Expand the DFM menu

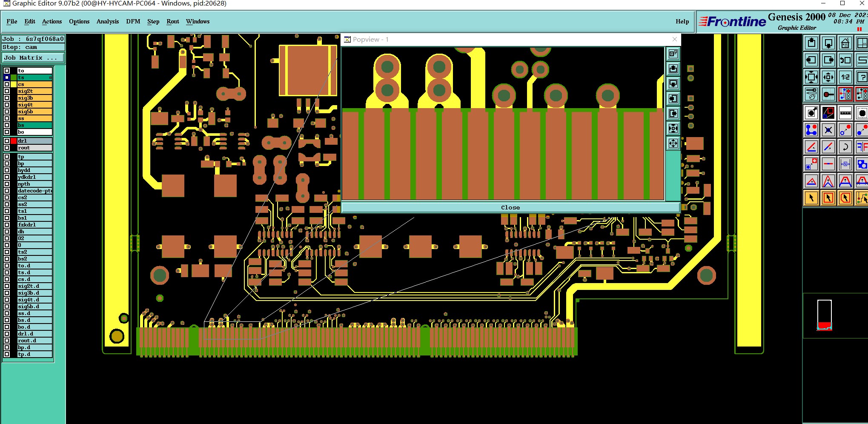pos(133,21)
